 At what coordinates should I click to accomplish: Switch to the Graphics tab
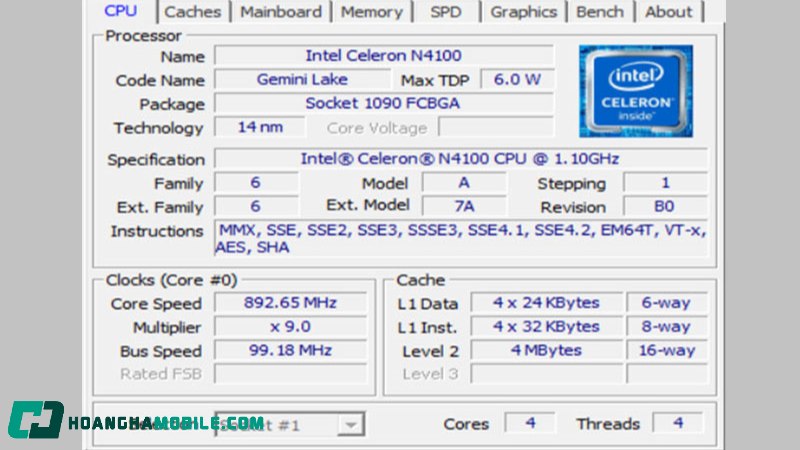(523, 11)
